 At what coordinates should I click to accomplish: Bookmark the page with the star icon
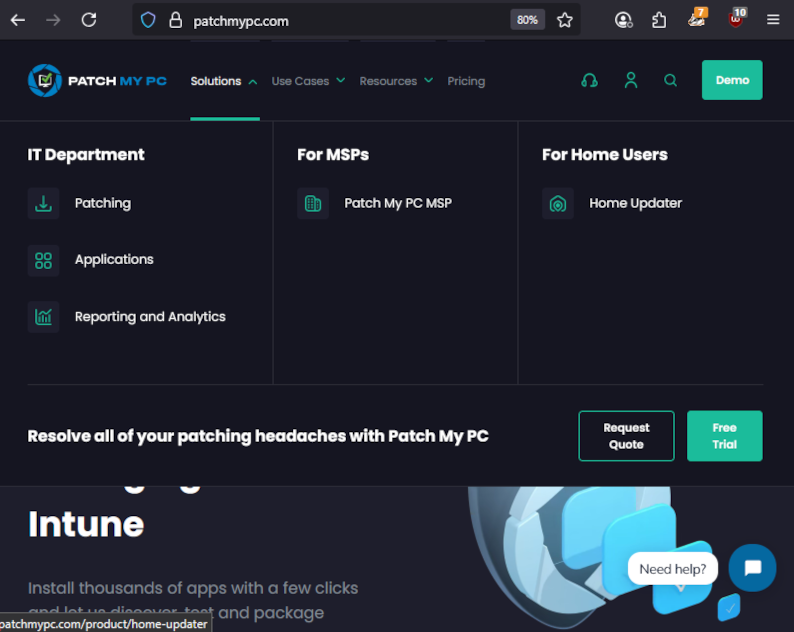565,20
